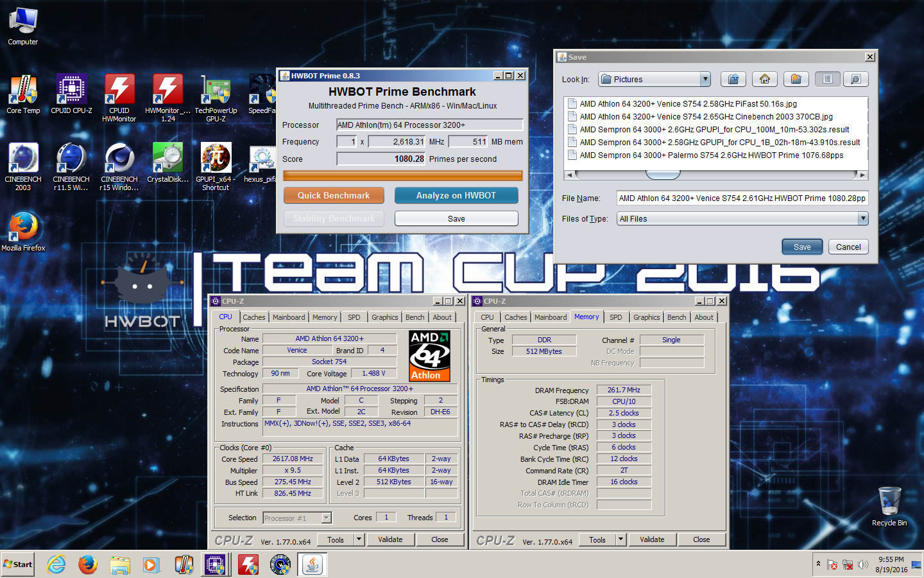Click the Processor name field in HWBOT Prime

pyautogui.click(x=430, y=125)
